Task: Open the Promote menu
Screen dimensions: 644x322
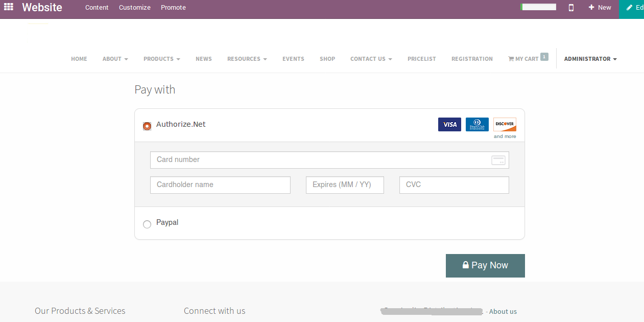Action: click(173, 8)
